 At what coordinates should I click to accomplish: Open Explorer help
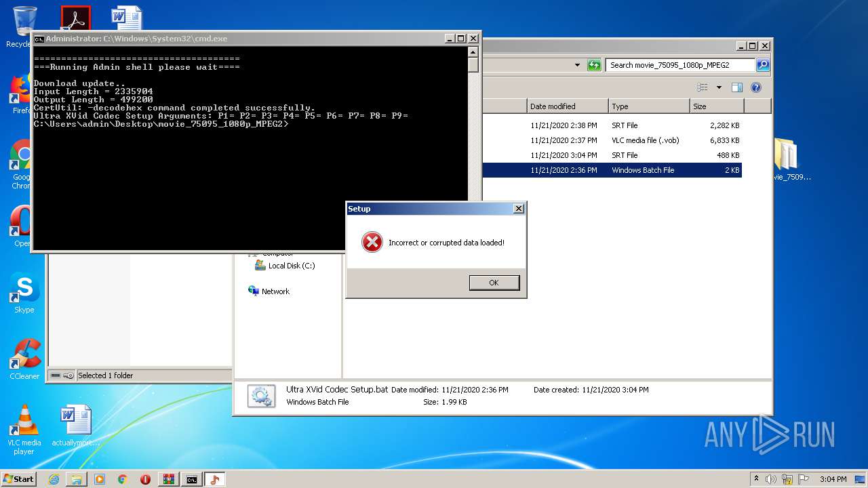[x=756, y=87]
